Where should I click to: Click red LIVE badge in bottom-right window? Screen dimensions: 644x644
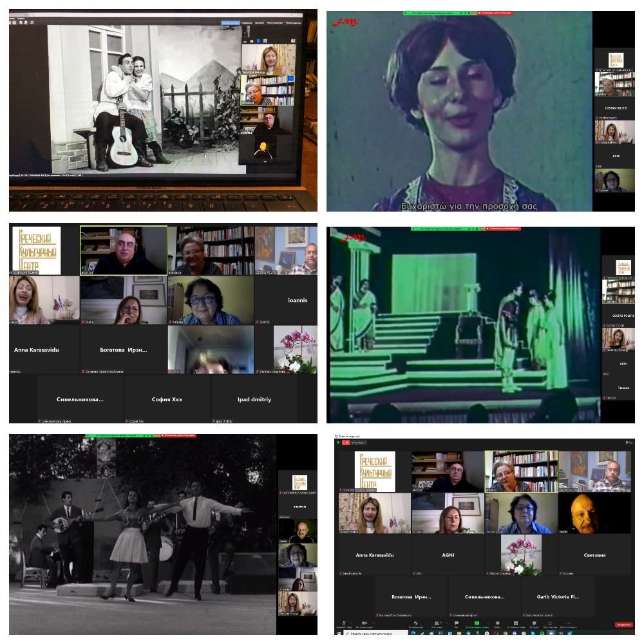(345, 442)
